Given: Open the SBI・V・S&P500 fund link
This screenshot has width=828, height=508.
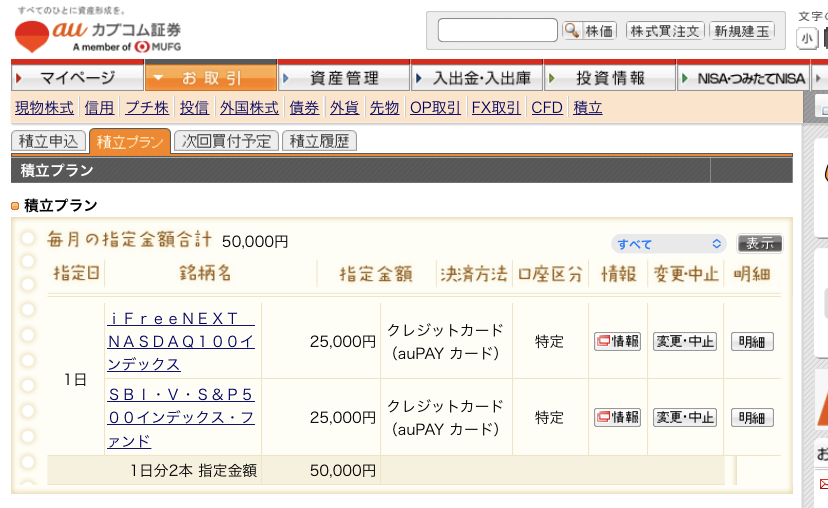Looking at the screenshot, I should (181, 417).
